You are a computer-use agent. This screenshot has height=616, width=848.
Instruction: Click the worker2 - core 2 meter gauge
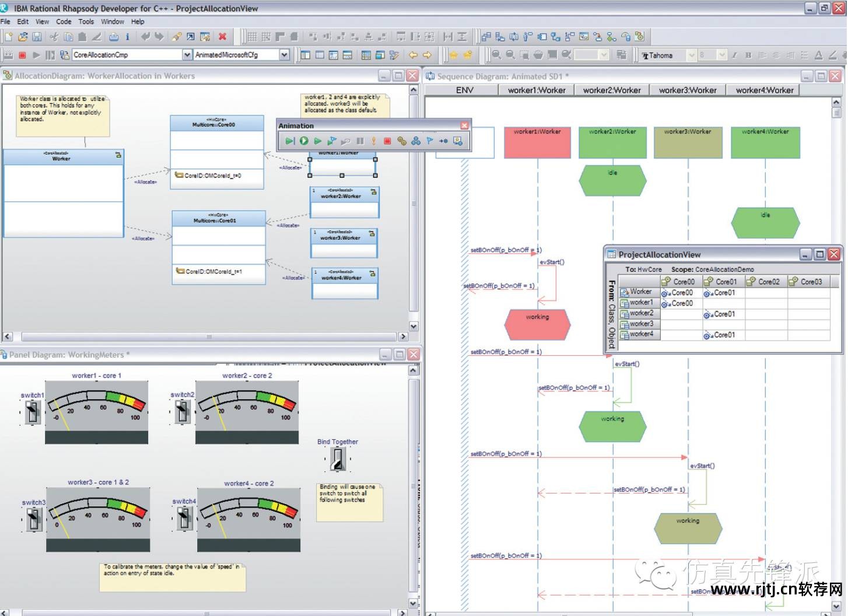(247, 412)
